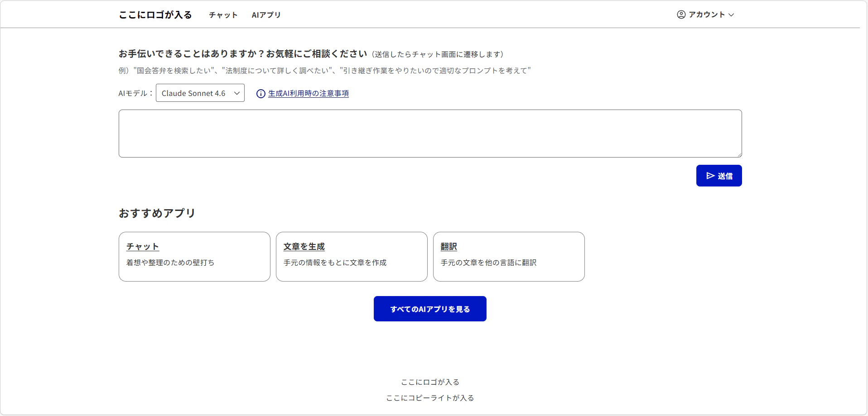Click the textarea resize handle corner
Screen dimensions: 868x416
tap(739, 154)
